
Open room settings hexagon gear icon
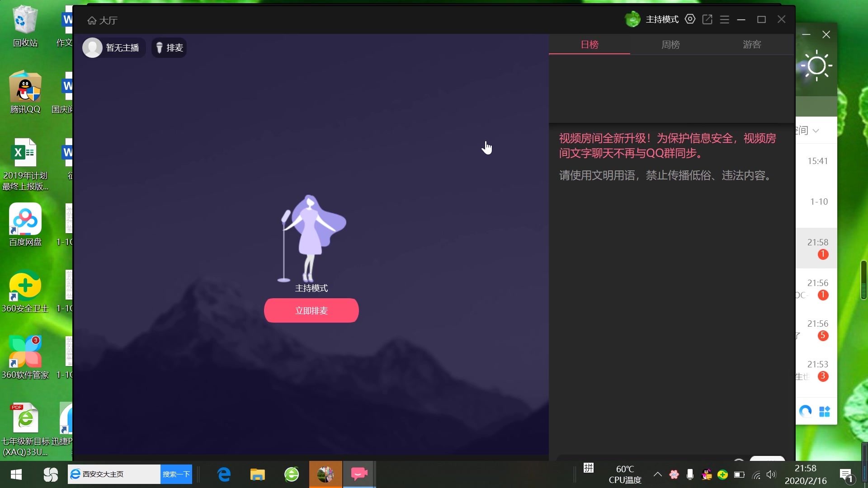pos(690,19)
